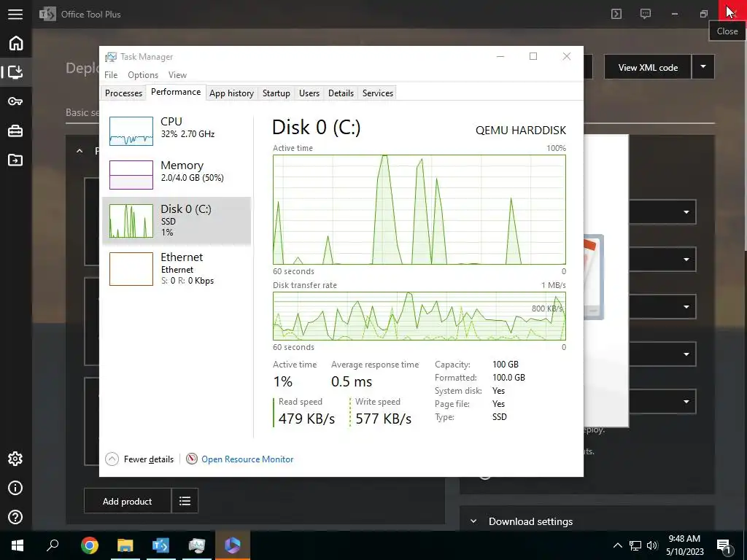The width and height of the screenshot is (747, 560).
Task: Click Resource Monitor icon in Task Manager
Action: tap(192, 459)
